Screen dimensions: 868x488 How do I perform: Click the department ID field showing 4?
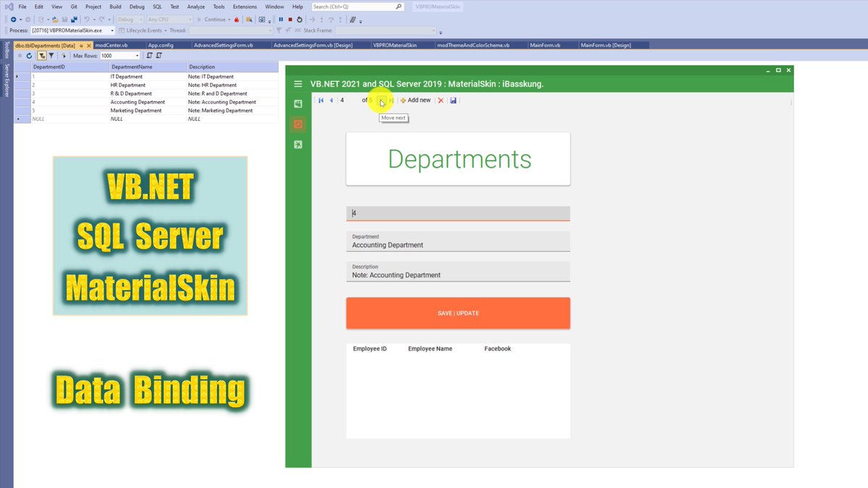[x=458, y=213]
